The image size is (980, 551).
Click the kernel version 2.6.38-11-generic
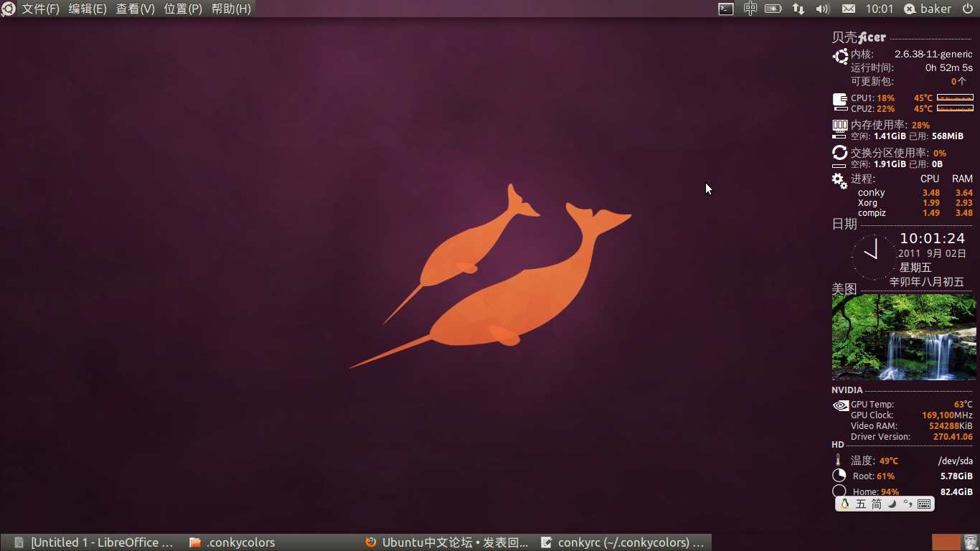pos(933,55)
